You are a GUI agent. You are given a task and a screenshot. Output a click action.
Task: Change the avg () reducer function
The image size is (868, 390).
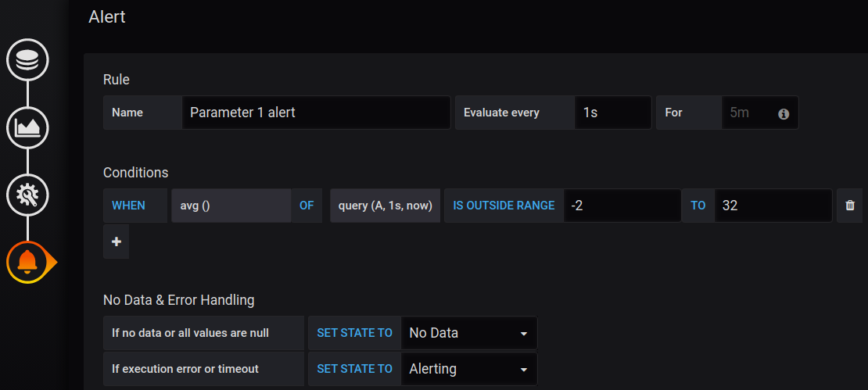(231, 206)
